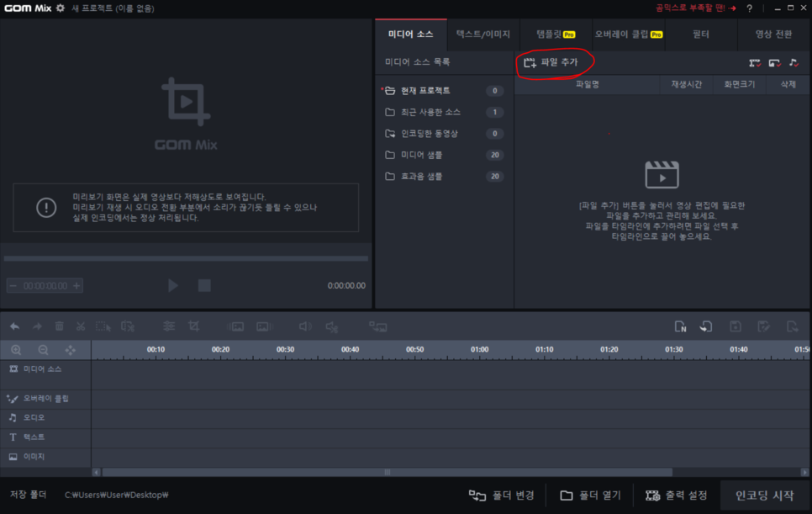The height and width of the screenshot is (514, 812).
Task: Cut the clip with scissors icon
Action: [80, 326]
